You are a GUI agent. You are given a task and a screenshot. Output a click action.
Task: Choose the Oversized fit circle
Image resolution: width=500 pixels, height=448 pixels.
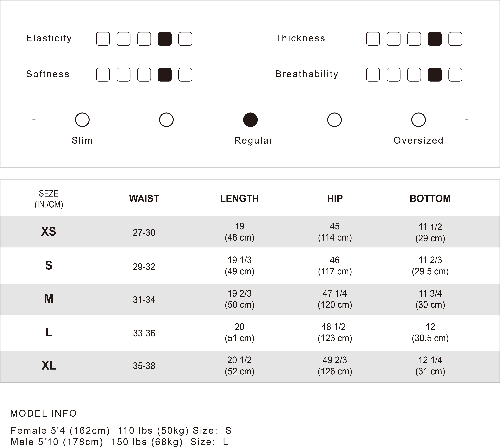(x=418, y=120)
